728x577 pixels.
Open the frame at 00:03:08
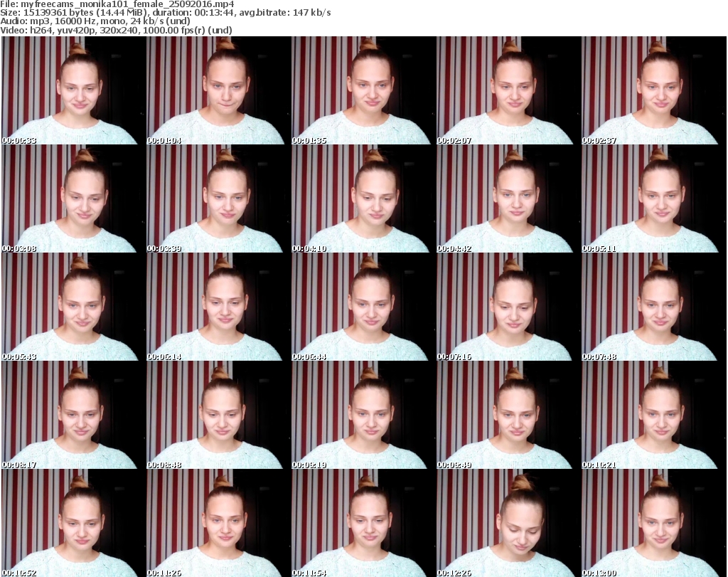coord(73,198)
